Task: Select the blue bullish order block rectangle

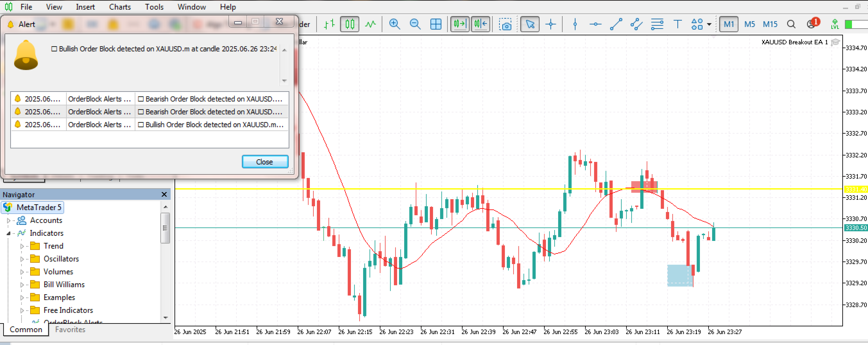Action: tap(680, 275)
